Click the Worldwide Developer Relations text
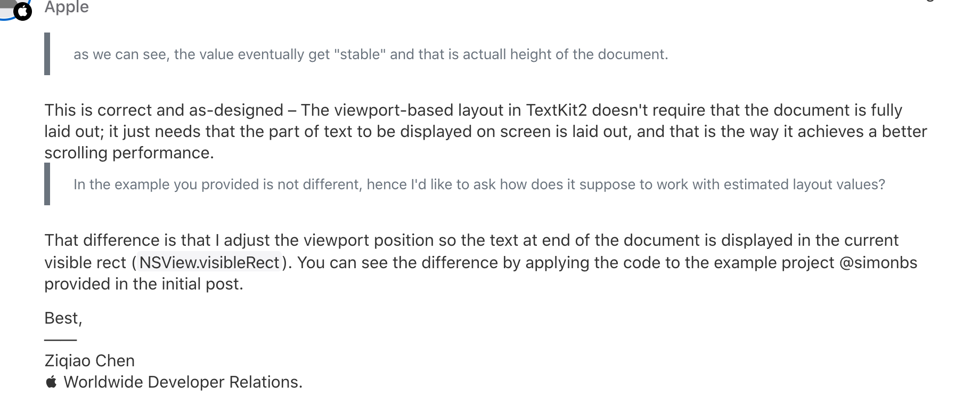 [x=183, y=382]
